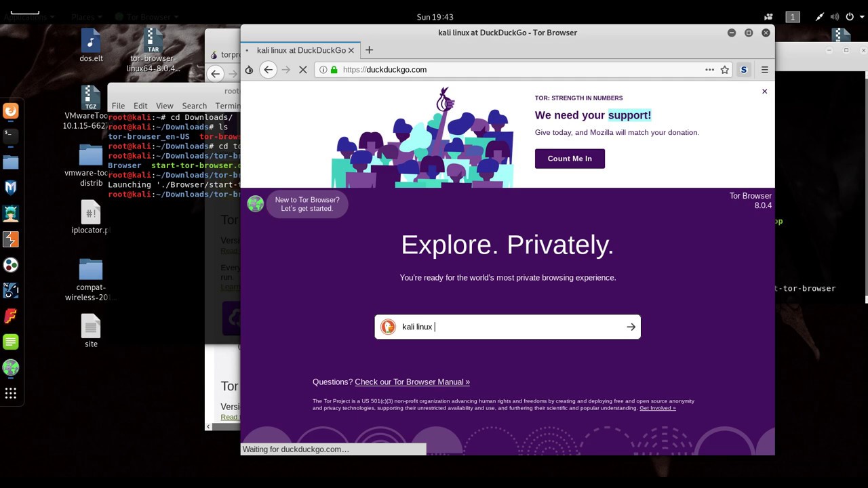The height and width of the screenshot is (488, 868).
Task: Launch Faraday from the dock
Action: (11, 317)
